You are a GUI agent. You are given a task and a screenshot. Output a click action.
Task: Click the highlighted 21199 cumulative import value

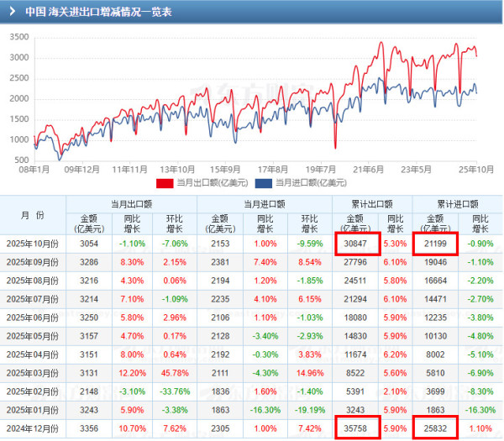click(435, 243)
